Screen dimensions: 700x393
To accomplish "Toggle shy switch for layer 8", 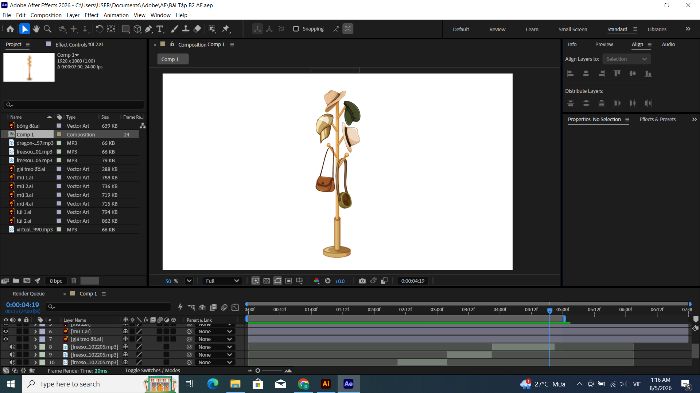I will coord(126,347).
